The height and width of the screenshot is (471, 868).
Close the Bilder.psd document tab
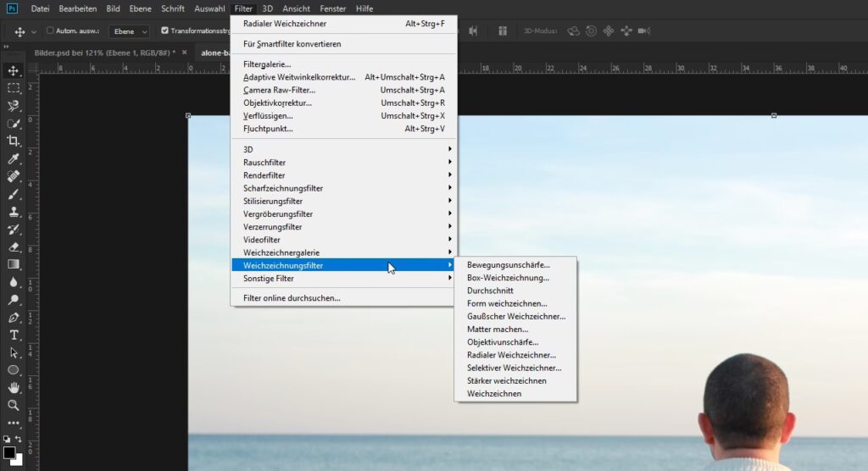coord(184,53)
